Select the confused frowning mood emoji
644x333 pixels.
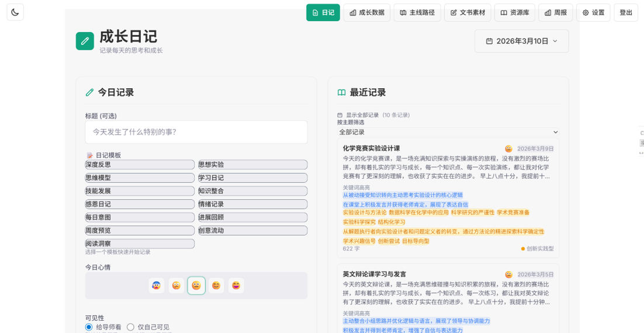coord(176,285)
